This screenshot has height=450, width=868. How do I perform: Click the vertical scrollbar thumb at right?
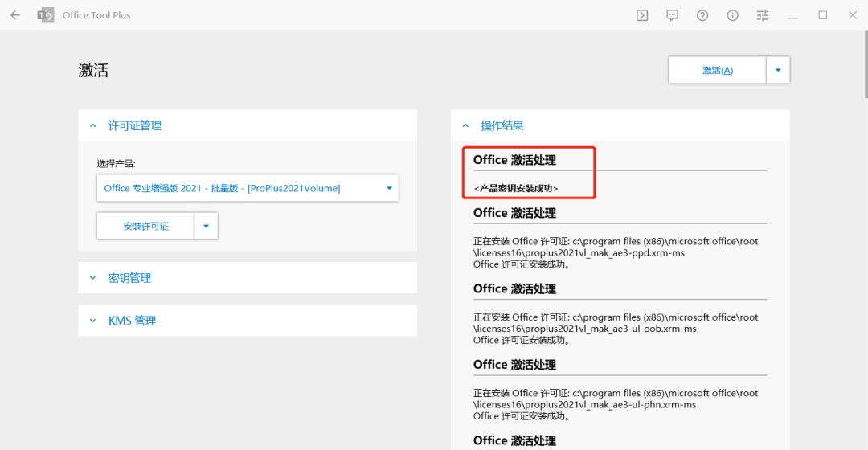point(866,63)
